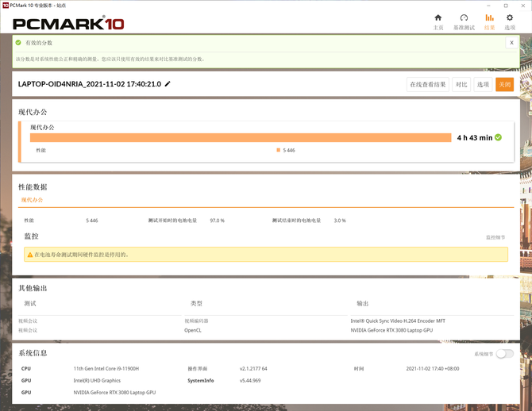This screenshot has height=411, width=532.
Task: Click the 5 446 value in 性能数据 row
Action: tap(92, 221)
